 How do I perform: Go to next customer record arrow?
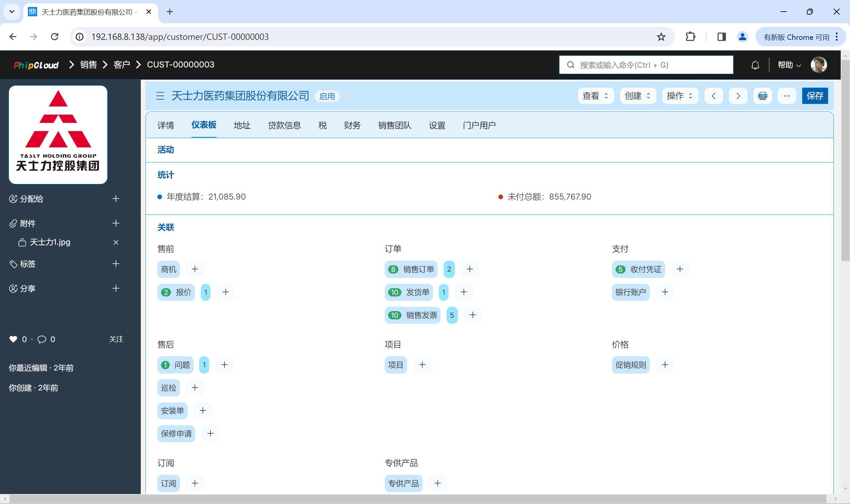[x=737, y=96]
